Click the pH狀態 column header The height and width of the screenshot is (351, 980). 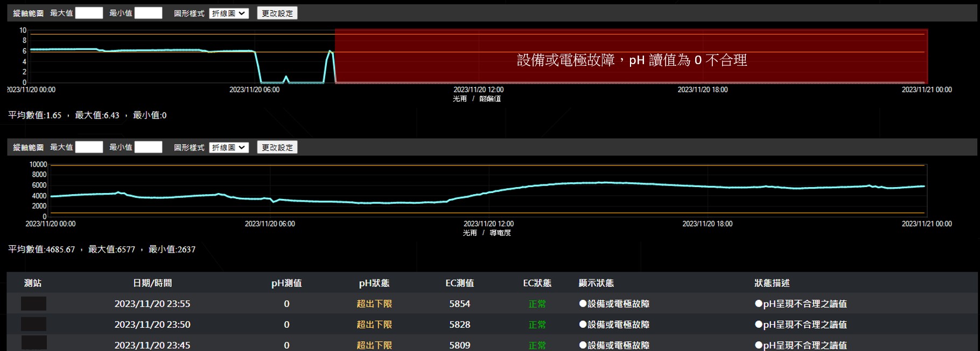coord(374,283)
